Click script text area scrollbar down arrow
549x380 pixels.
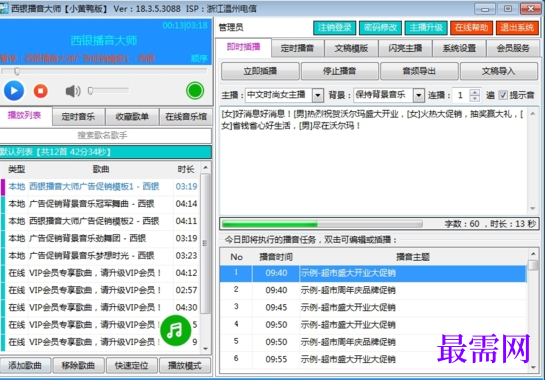(x=533, y=209)
